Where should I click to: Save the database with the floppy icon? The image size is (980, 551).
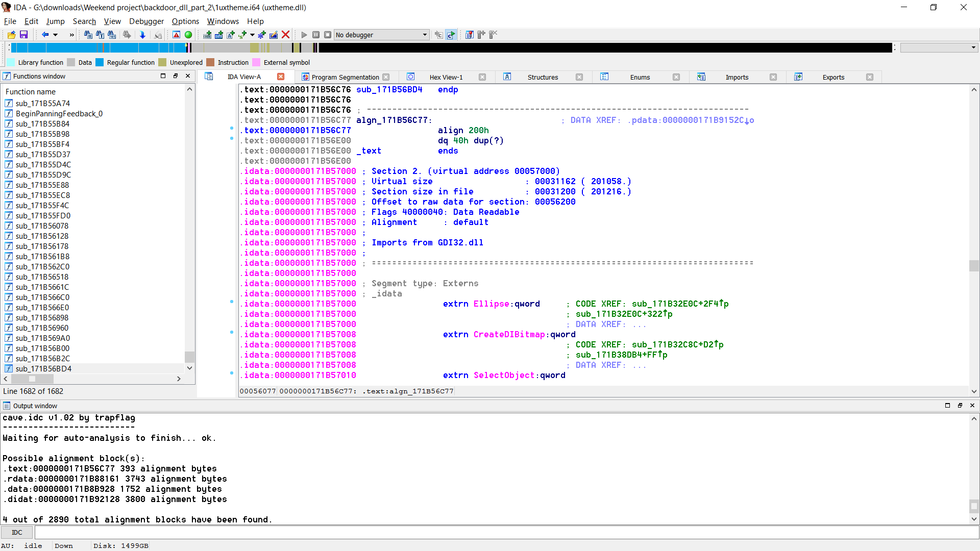click(23, 35)
